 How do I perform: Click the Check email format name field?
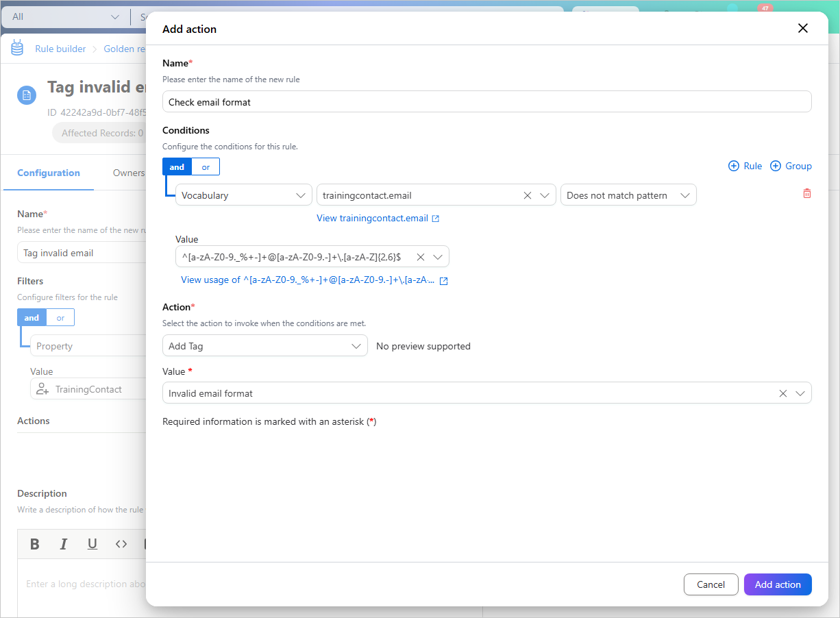point(487,101)
